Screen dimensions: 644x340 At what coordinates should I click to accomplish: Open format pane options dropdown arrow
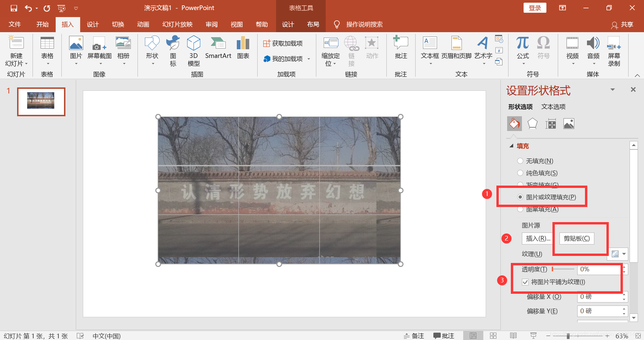(x=612, y=90)
